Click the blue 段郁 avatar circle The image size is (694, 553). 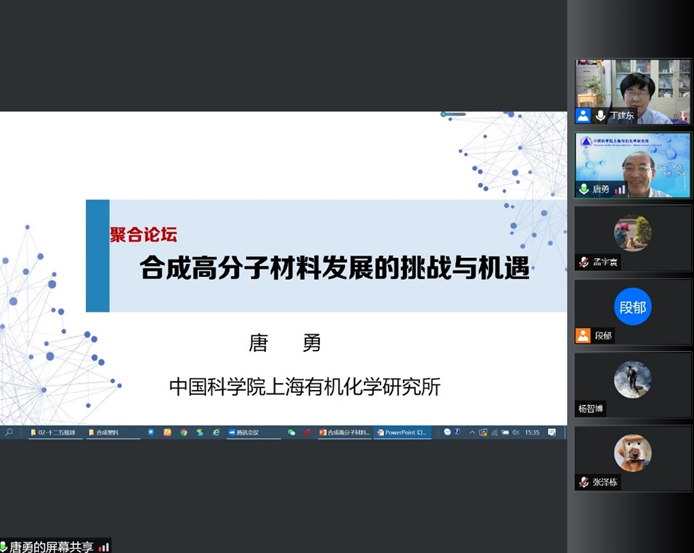click(x=633, y=306)
